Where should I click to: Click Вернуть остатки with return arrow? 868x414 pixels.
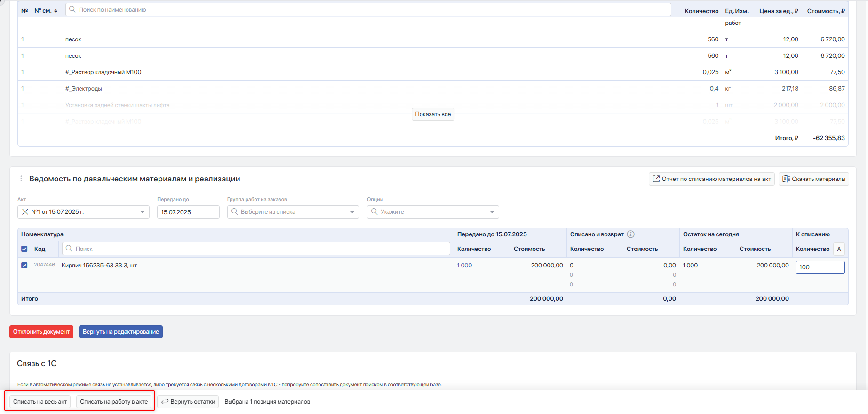click(188, 402)
